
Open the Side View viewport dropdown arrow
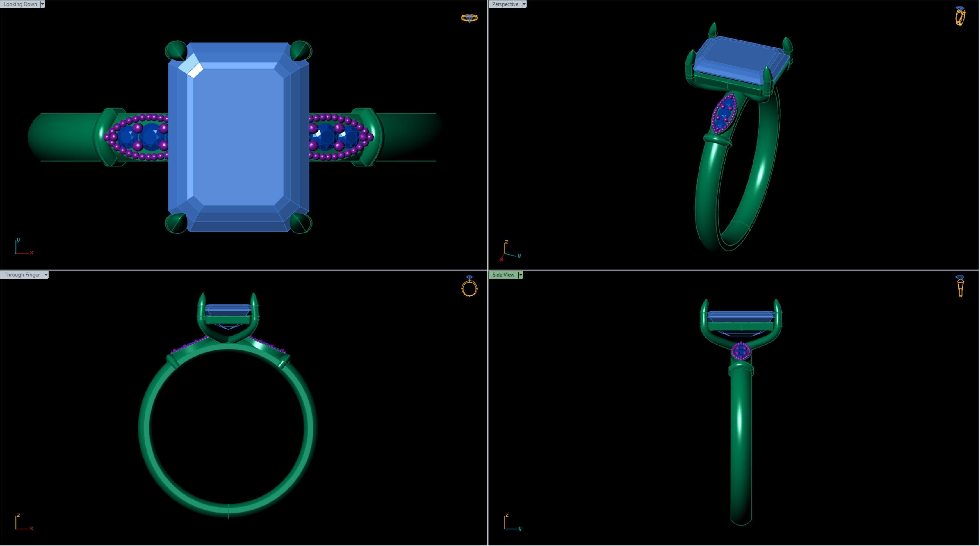point(521,275)
